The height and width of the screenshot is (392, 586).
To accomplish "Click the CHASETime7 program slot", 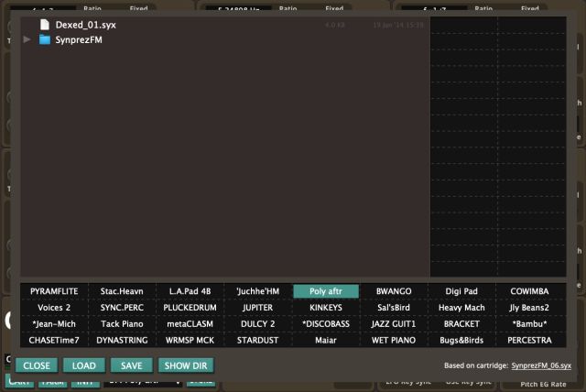I will click(54, 340).
